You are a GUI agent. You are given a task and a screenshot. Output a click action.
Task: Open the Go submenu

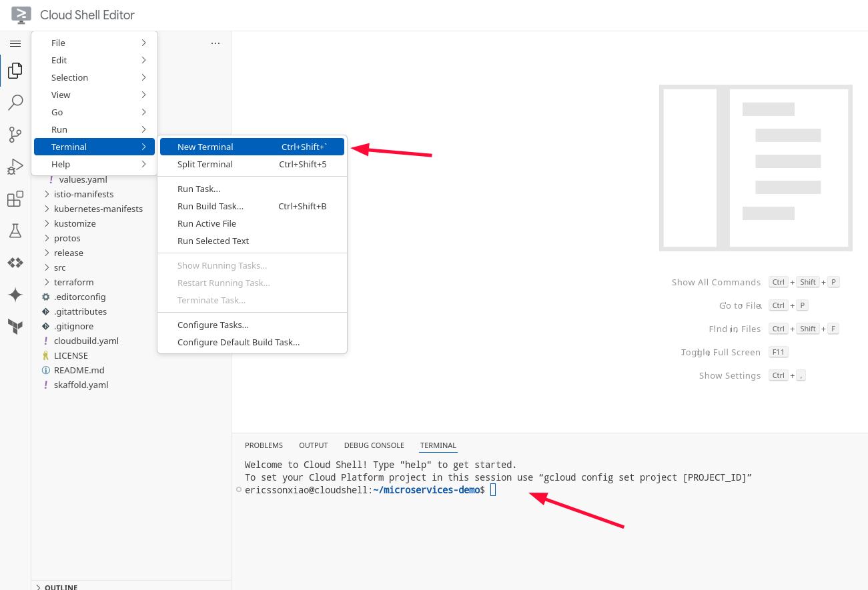point(94,112)
